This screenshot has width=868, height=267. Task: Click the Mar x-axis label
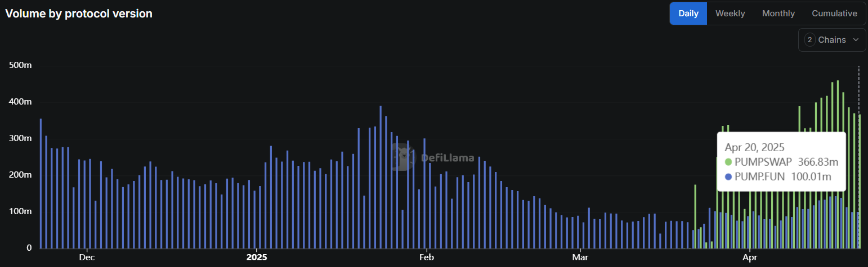click(580, 257)
